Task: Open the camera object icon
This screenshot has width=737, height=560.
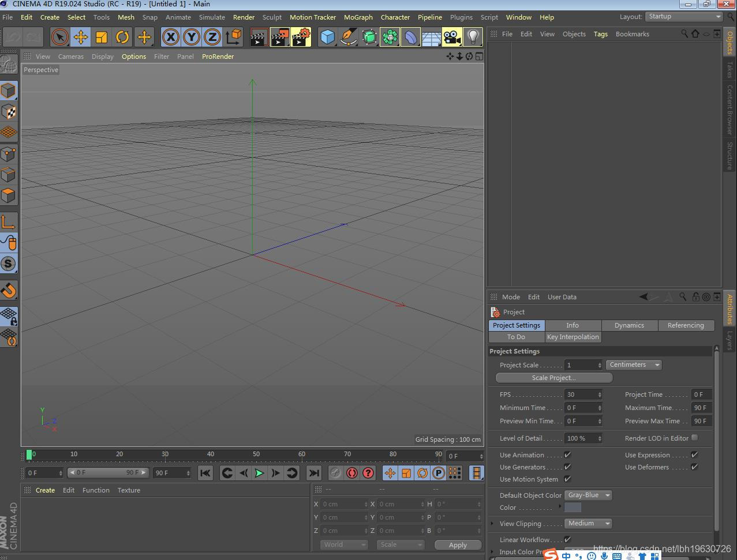Action: click(x=452, y=37)
